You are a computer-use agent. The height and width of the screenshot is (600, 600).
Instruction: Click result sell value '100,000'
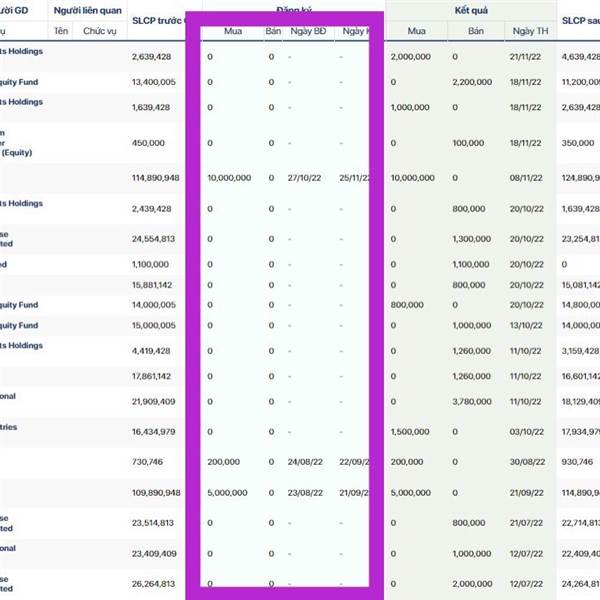coord(468,143)
